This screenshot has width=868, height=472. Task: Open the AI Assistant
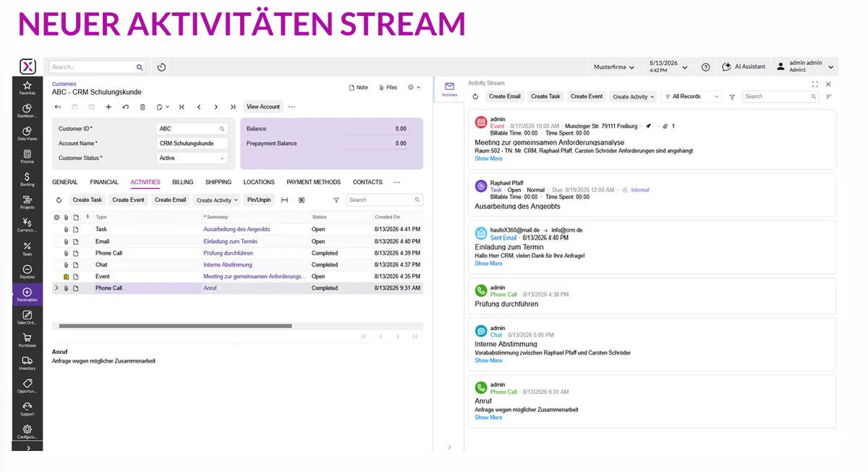744,67
